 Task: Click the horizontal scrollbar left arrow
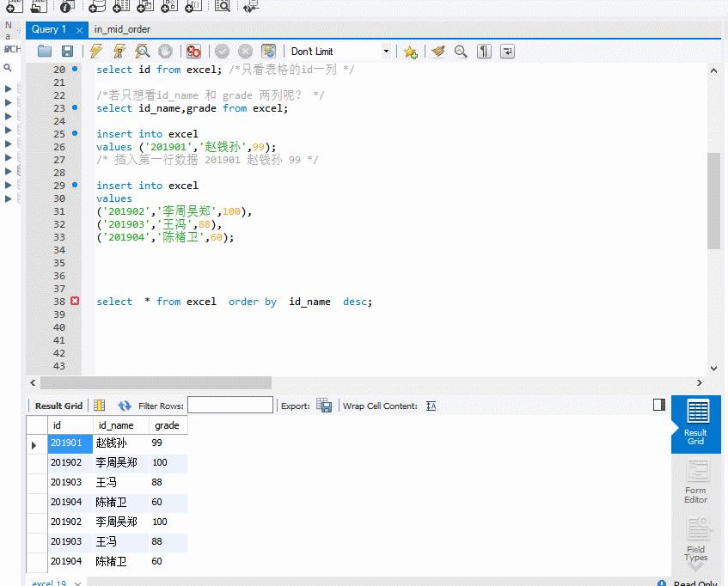point(33,382)
